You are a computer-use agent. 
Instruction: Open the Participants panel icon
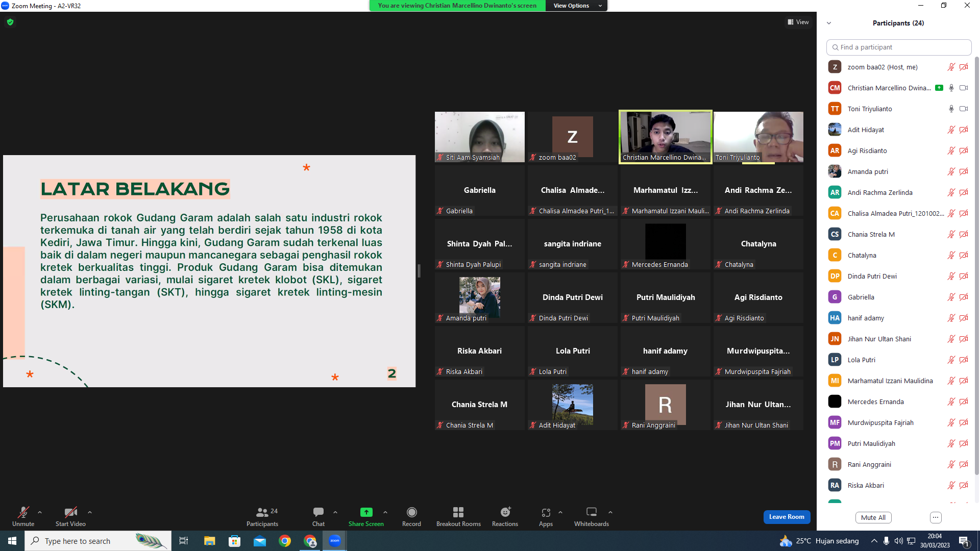click(x=262, y=512)
